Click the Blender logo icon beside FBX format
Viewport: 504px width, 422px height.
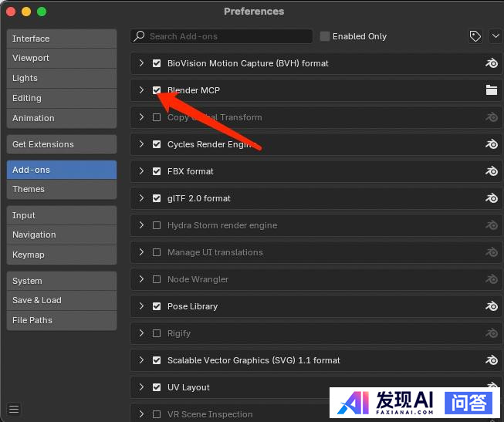click(491, 171)
